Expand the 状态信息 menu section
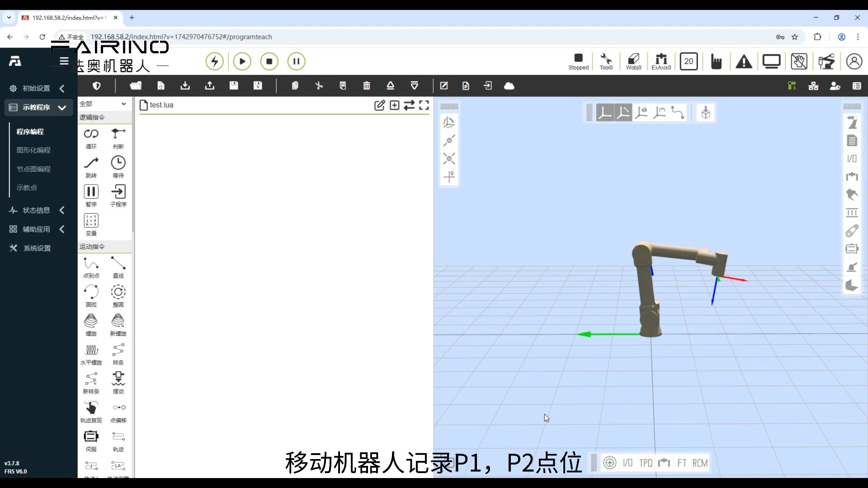Screen dimensions: 868x488 37,210
